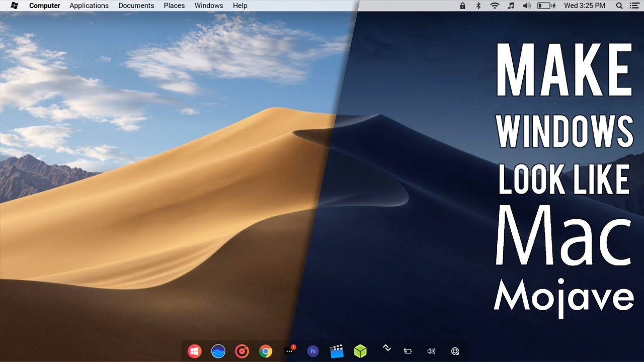Open the Applications menu
Image resolution: width=644 pixels, height=362 pixels.
(x=89, y=6)
